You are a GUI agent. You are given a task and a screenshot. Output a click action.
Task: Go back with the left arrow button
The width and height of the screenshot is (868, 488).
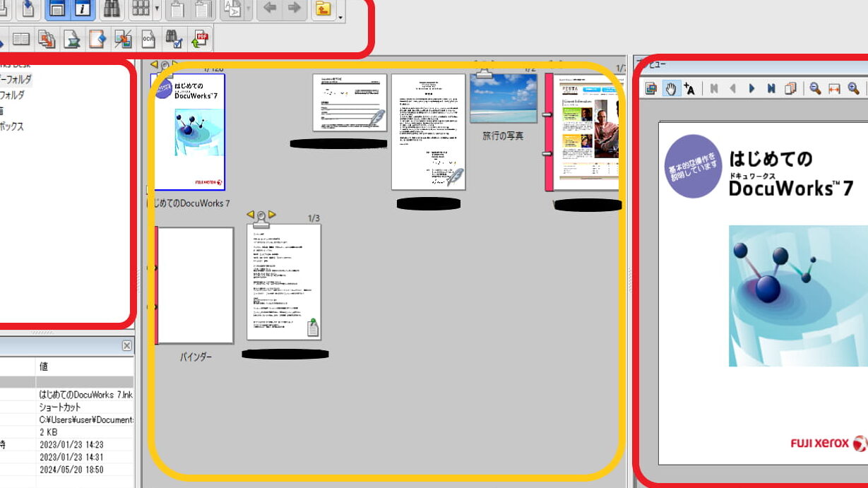click(269, 9)
